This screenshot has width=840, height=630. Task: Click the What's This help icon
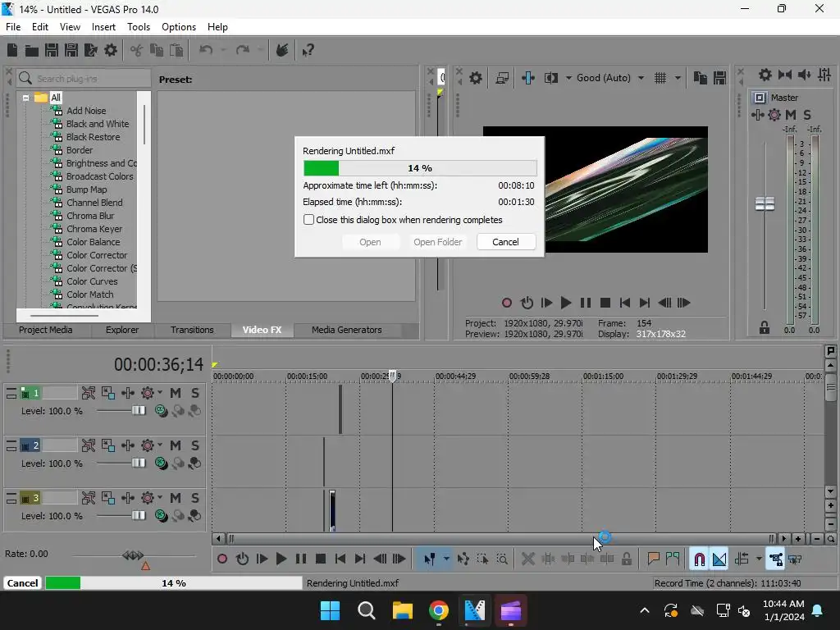(308, 50)
